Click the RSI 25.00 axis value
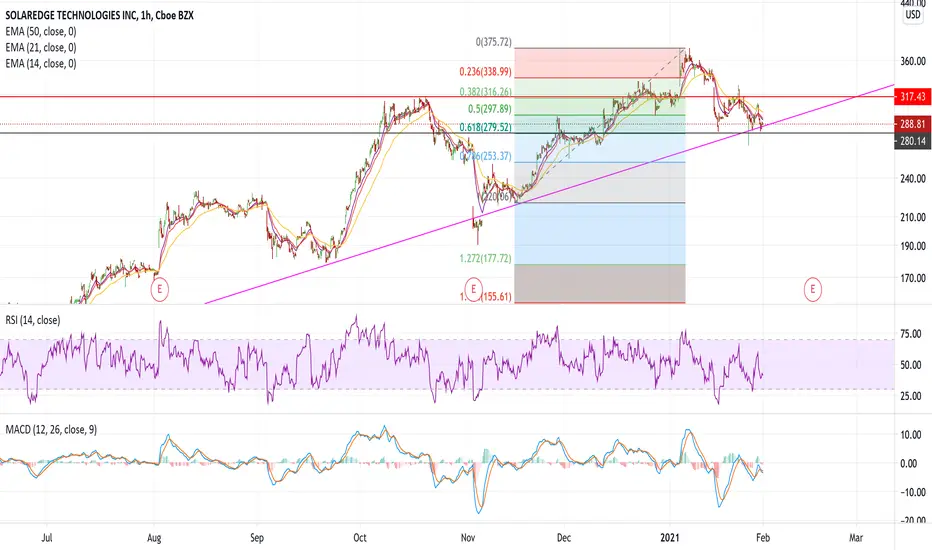Viewport: 932px width, 550px height. (911, 396)
